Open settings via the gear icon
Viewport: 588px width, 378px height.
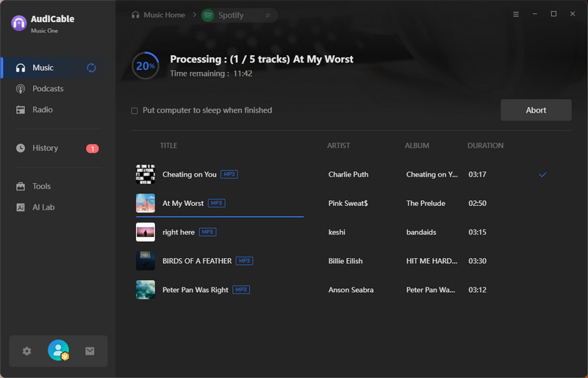(x=26, y=351)
